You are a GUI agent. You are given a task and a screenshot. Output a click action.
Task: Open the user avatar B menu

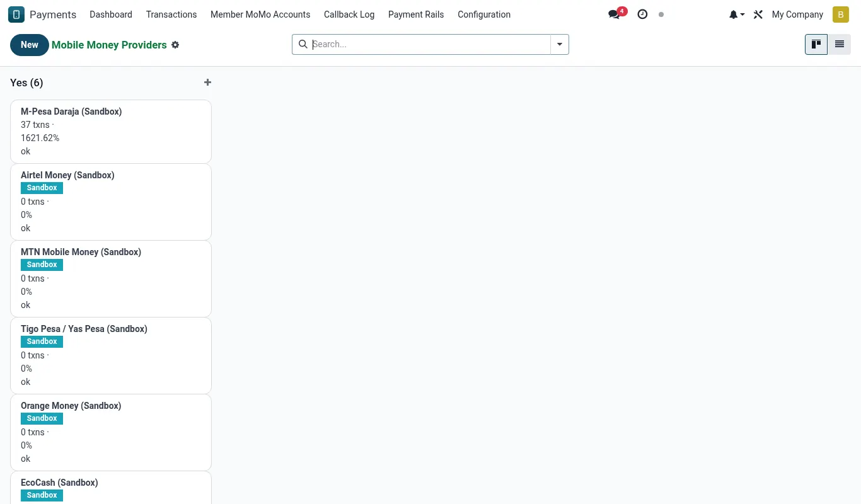pos(840,14)
